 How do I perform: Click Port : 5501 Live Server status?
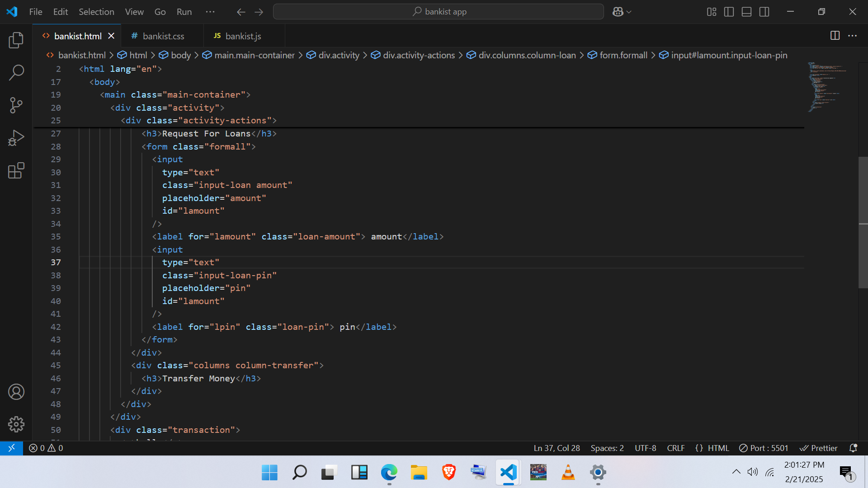click(764, 448)
